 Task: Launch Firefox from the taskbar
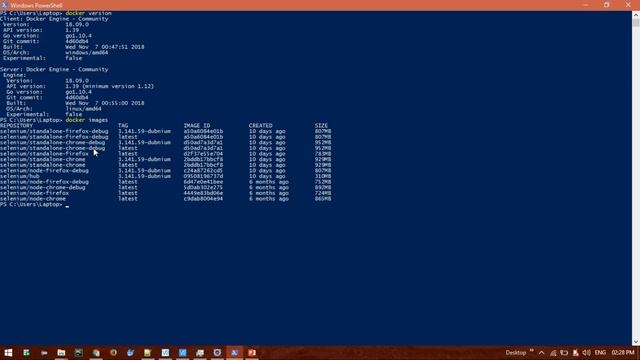113,352
